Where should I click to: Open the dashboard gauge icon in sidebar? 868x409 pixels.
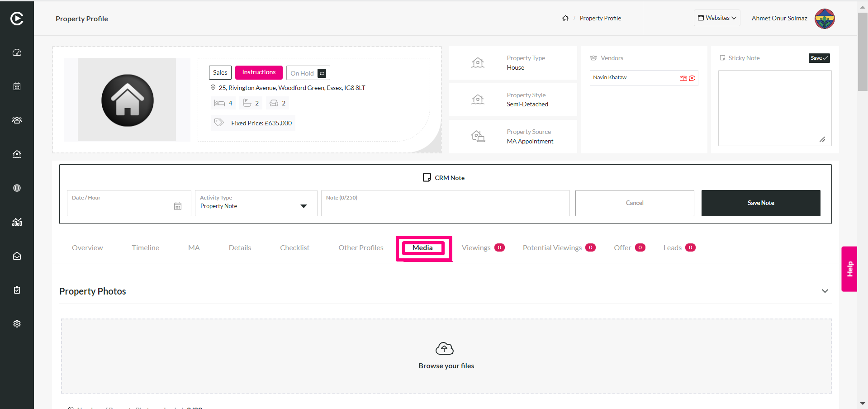[17, 52]
